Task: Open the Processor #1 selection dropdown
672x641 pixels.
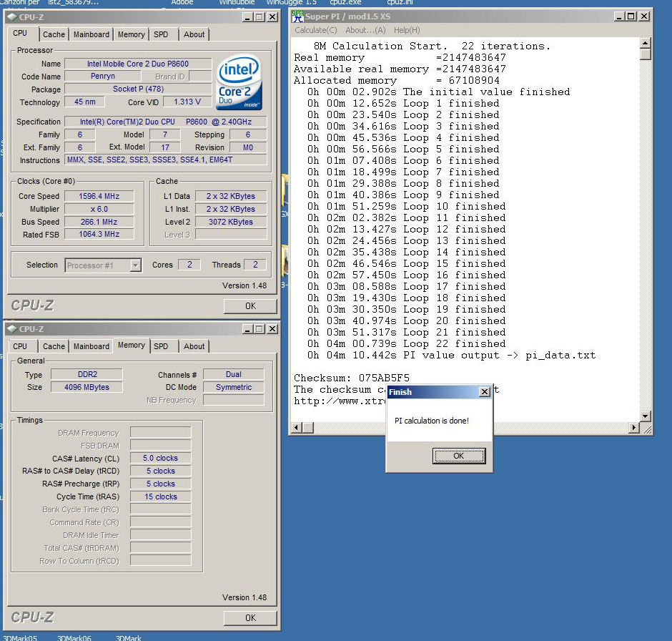Action: click(135, 265)
